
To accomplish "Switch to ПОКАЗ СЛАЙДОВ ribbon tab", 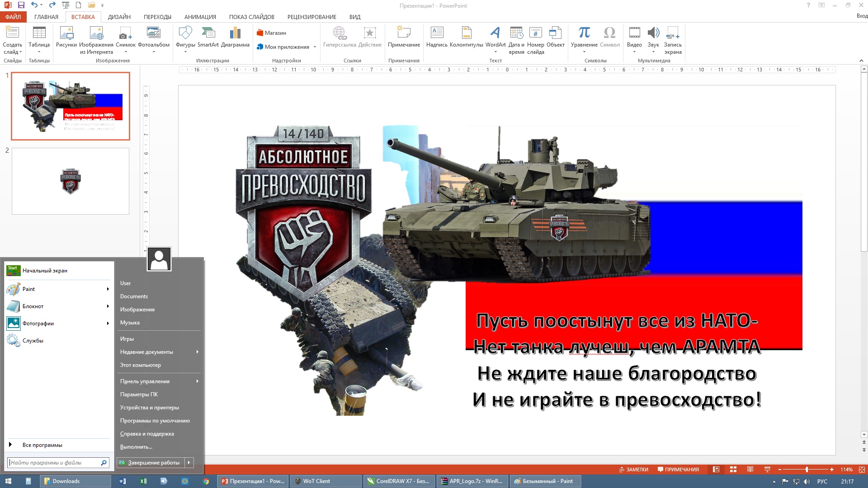I will click(252, 17).
